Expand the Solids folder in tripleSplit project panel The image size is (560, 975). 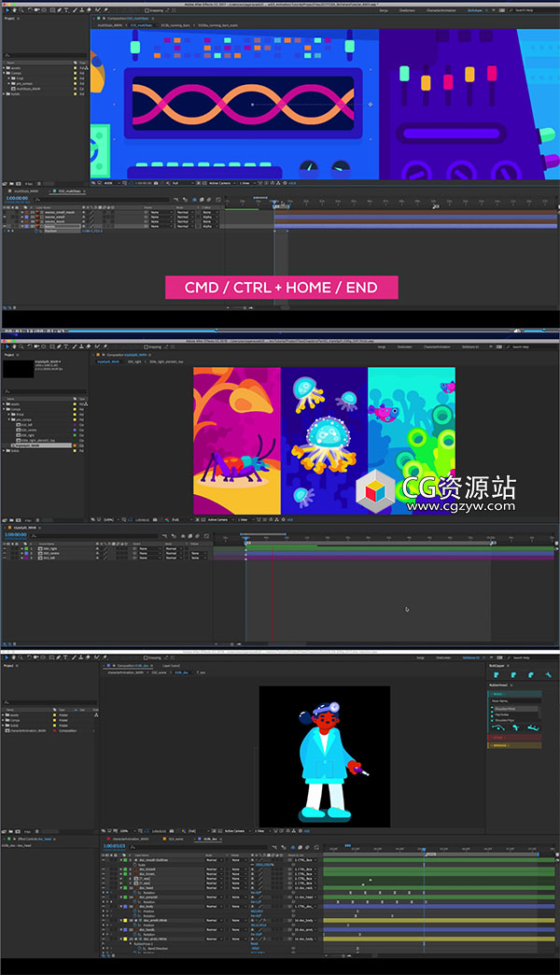tap(4, 451)
